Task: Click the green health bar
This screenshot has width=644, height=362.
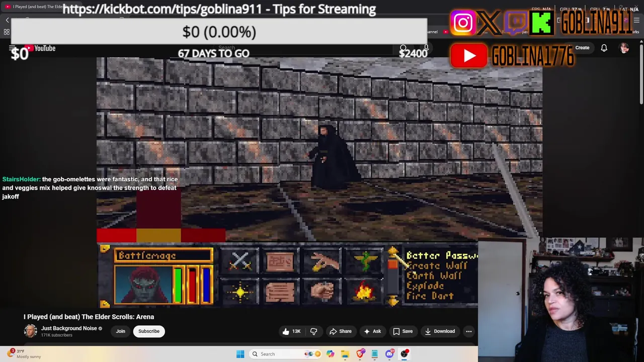Action: click(178, 285)
